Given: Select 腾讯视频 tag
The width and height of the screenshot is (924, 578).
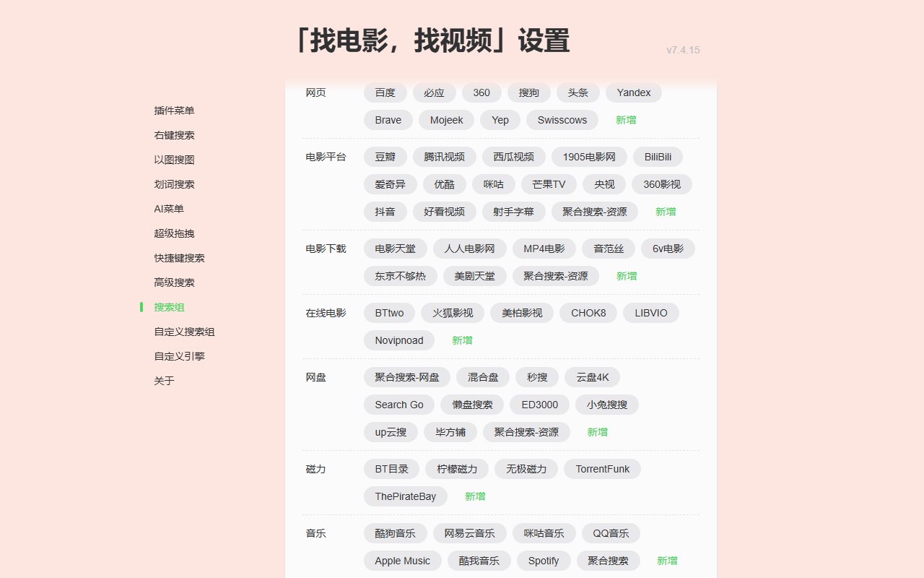Looking at the screenshot, I should pos(445,157).
